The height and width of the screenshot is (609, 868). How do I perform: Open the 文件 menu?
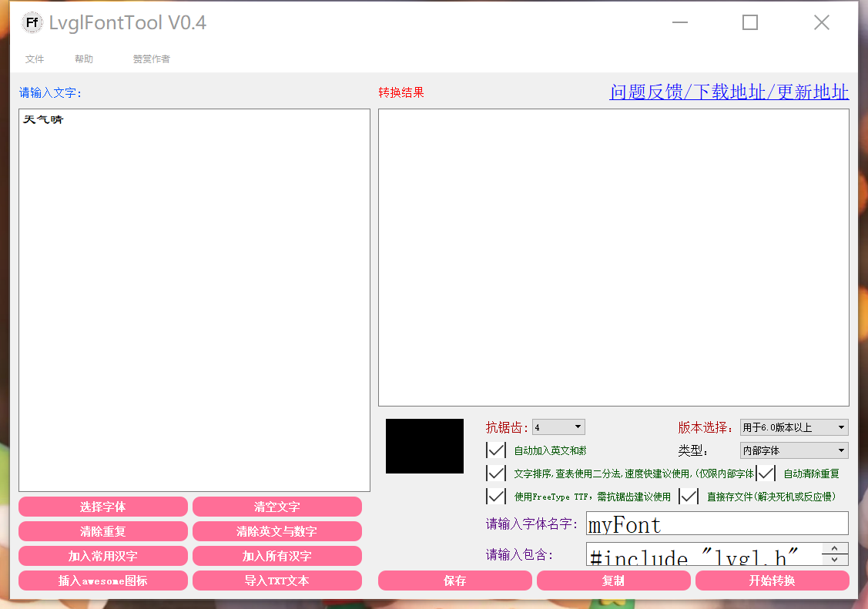[x=35, y=58]
